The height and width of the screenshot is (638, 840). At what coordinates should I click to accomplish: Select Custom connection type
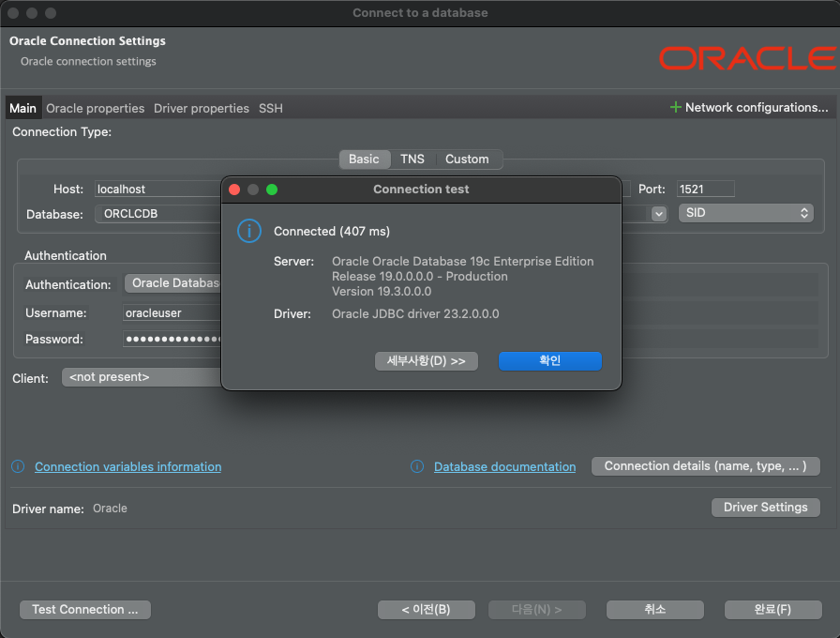tap(467, 159)
